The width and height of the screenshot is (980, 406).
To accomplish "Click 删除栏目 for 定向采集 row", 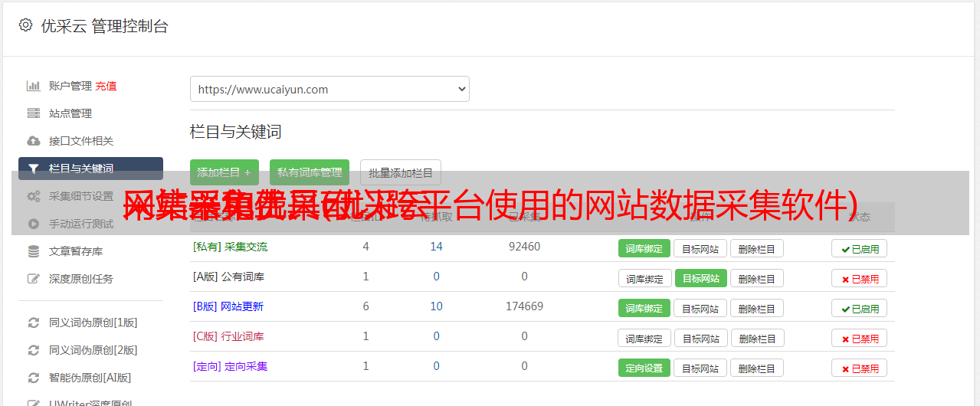I will click(757, 368).
